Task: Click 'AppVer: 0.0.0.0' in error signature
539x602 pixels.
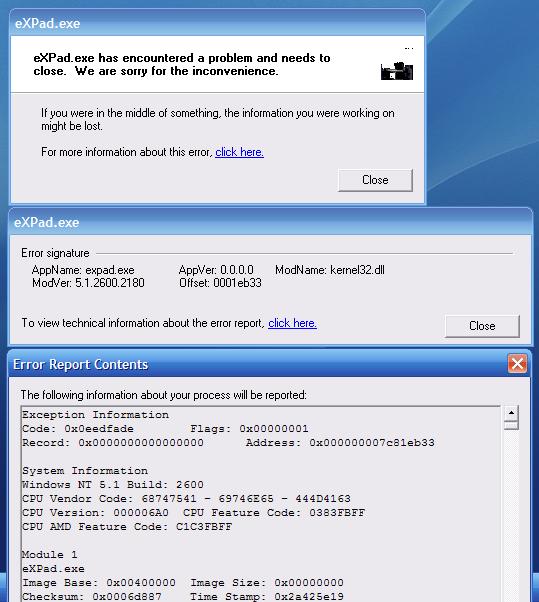Action: [x=216, y=270]
